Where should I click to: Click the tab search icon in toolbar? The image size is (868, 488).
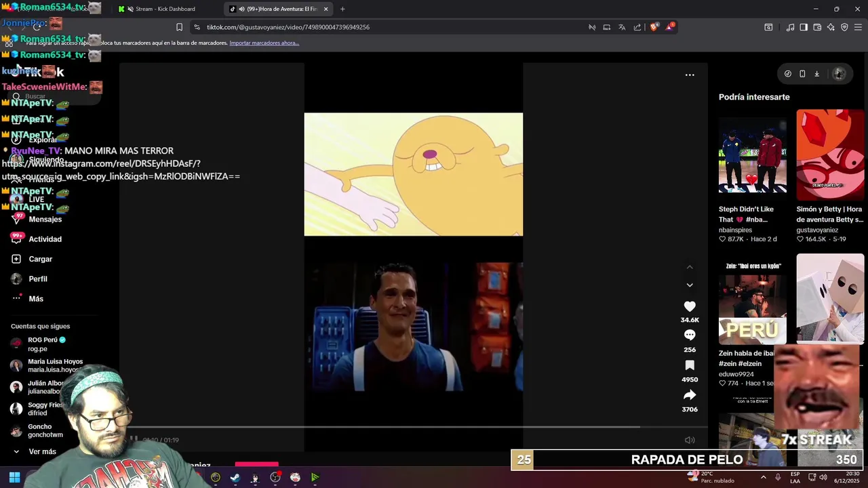point(768,27)
